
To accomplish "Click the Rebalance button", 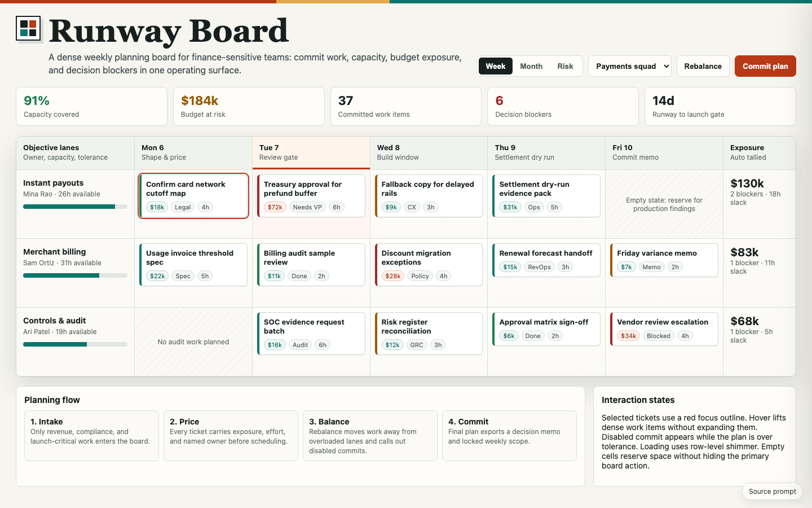I will (x=703, y=66).
